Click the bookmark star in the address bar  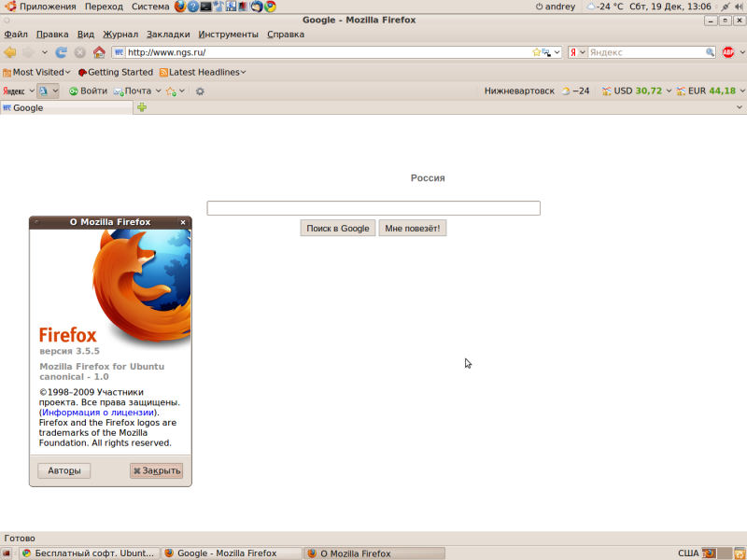tap(536, 52)
